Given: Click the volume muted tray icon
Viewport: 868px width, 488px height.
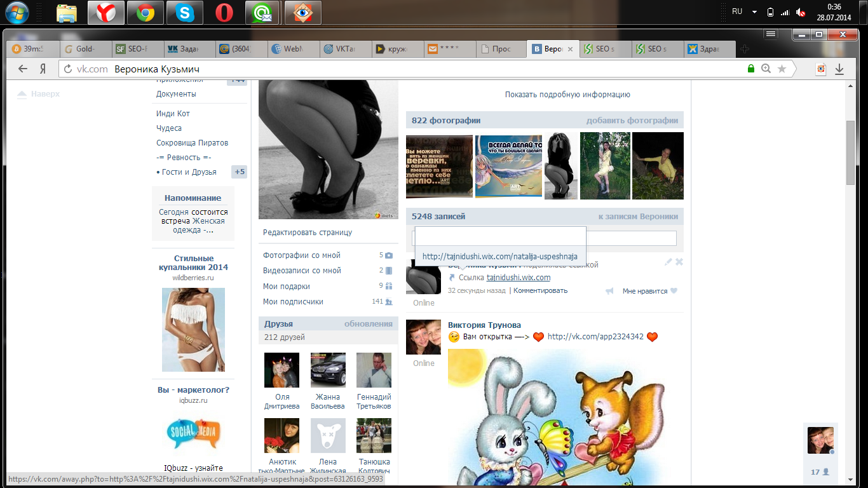Looking at the screenshot, I should pyautogui.click(x=801, y=12).
